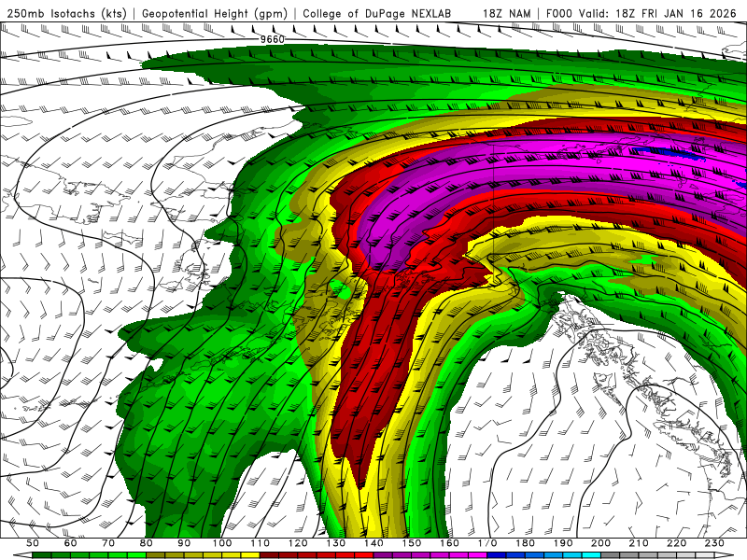747x560 pixels.
Task: Click the 'Valid: 18Z FRI JAN 16 2026' text
Action: tap(657, 13)
